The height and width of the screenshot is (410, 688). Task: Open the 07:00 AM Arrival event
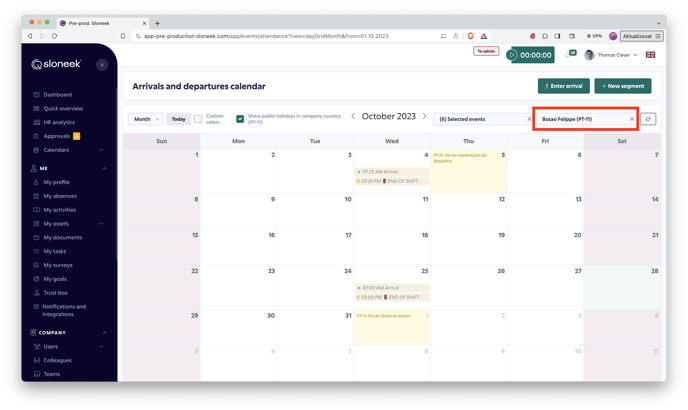392,288
